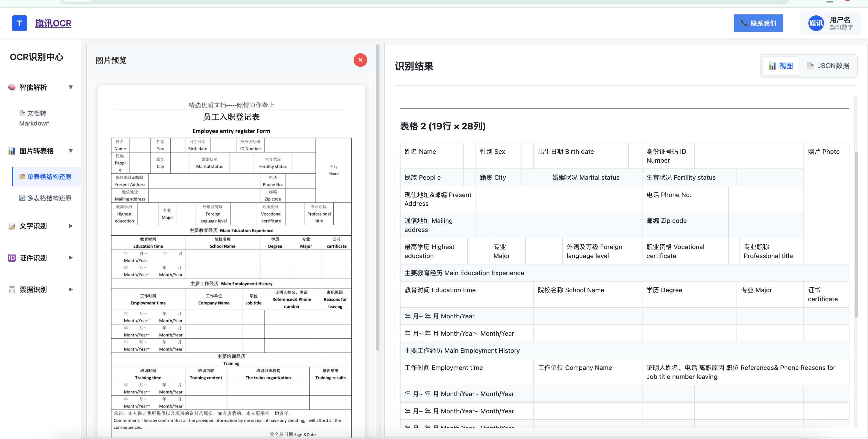Open the 旗讯OCR home link
The height and width of the screenshot is (439, 868).
click(x=53, y=23)
